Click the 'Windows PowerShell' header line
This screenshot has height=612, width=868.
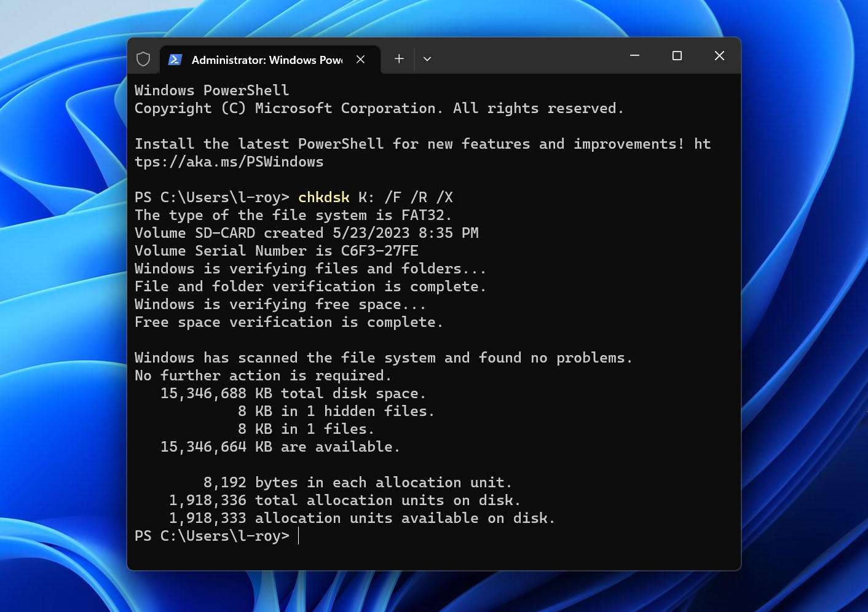click(x=212, y=90)
